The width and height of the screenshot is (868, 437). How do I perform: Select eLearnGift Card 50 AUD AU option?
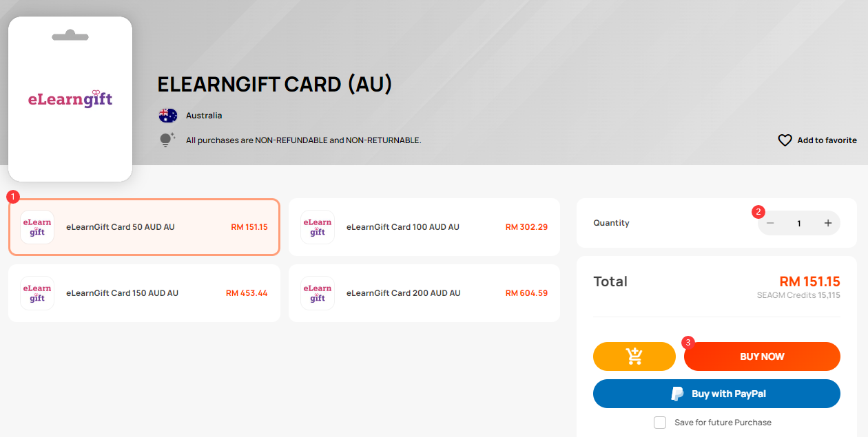(x=144, y=227)
